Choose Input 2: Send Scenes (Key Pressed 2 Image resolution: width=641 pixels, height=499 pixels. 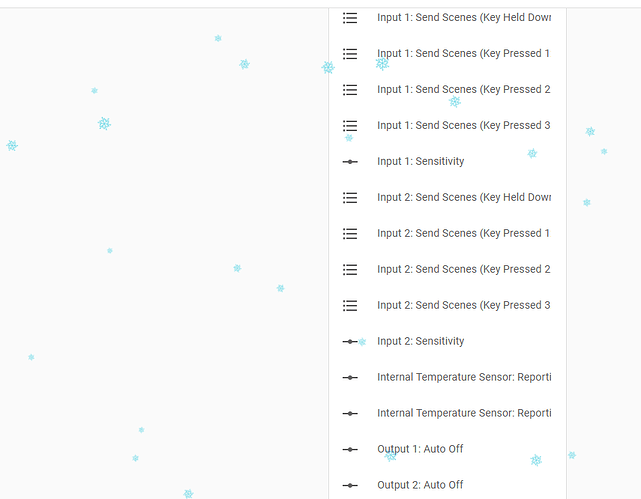pos(463,270)
